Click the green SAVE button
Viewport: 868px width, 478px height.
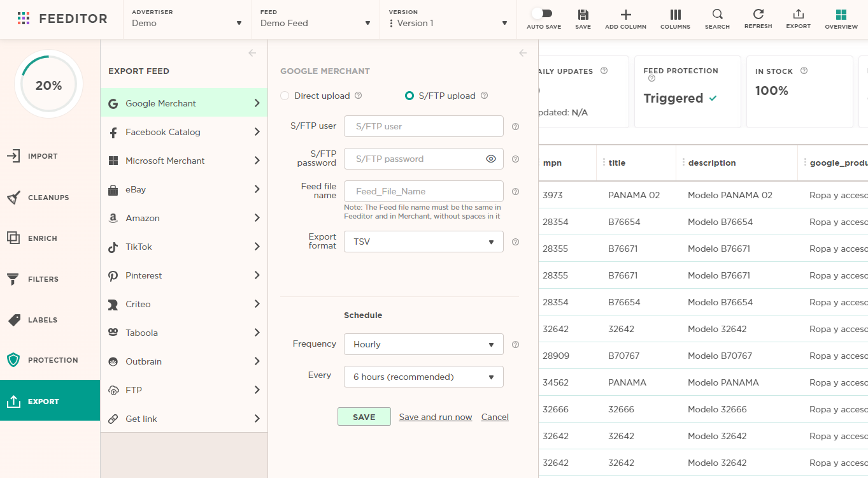pos(364,417)
